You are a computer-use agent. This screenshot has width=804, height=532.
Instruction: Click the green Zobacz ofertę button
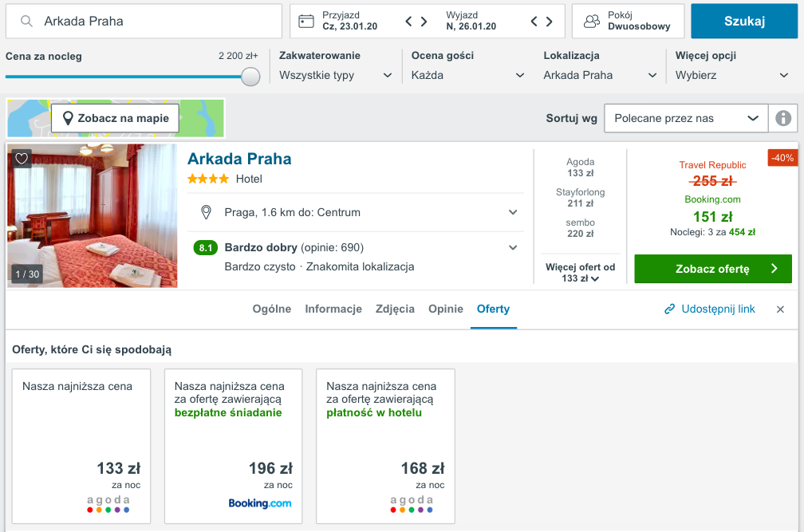click(x=712, y=269)
